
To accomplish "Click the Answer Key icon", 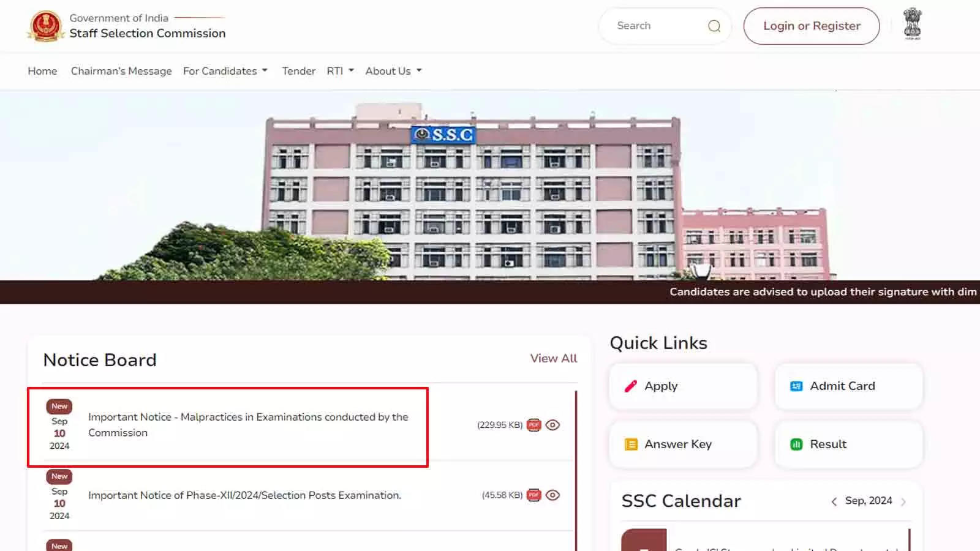I will [630, 444].
